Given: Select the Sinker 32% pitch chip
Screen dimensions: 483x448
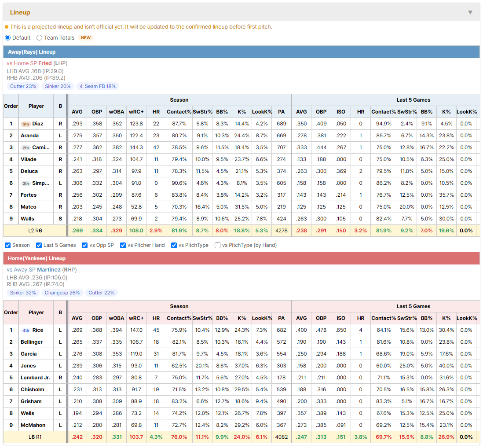Looking at the screenshot, I should 23,293.
